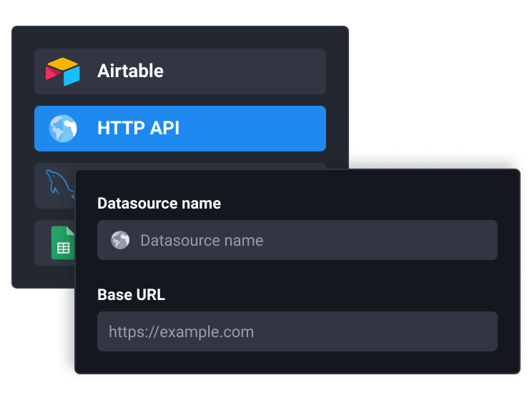Click the 'Airtable' text label
This screenshot has height=400, width=532.
click(130, 71)
